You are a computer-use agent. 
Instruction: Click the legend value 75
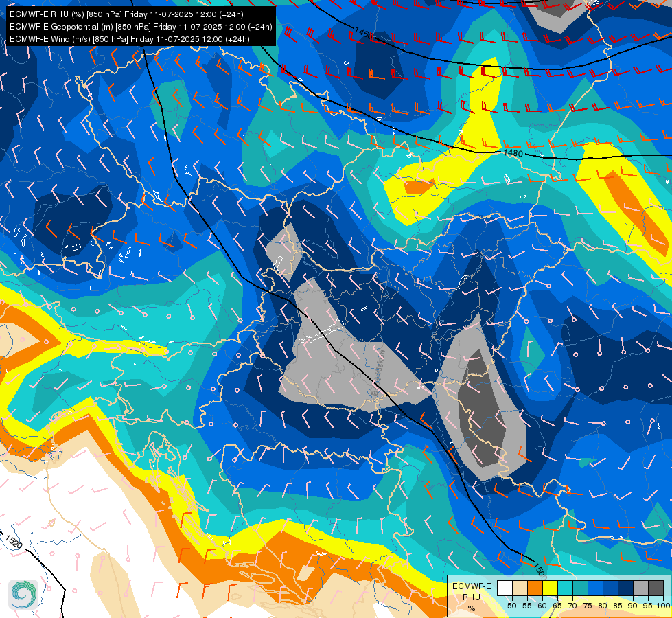tap(588, 606)
